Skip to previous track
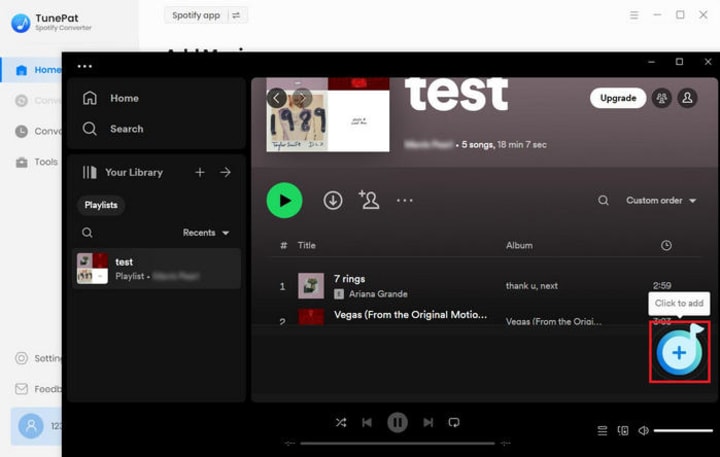This screenshot has height=457, width=720. [366, 422]
